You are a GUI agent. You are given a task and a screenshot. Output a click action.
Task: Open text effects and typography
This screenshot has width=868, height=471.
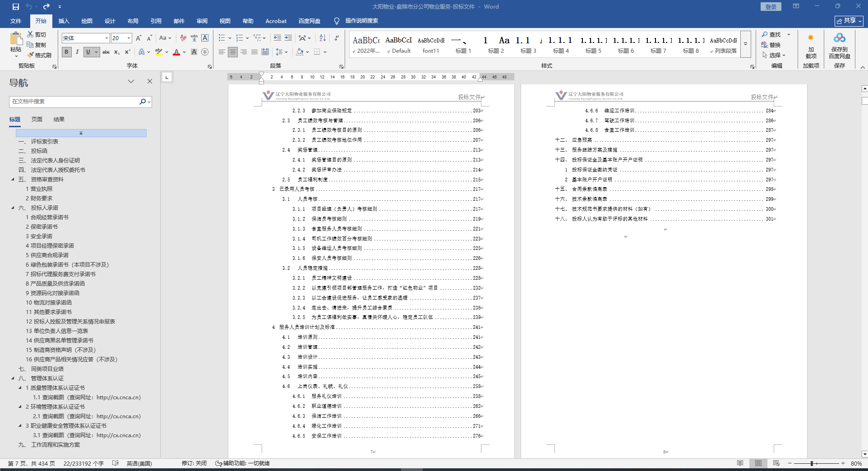[x=142, y=52]
